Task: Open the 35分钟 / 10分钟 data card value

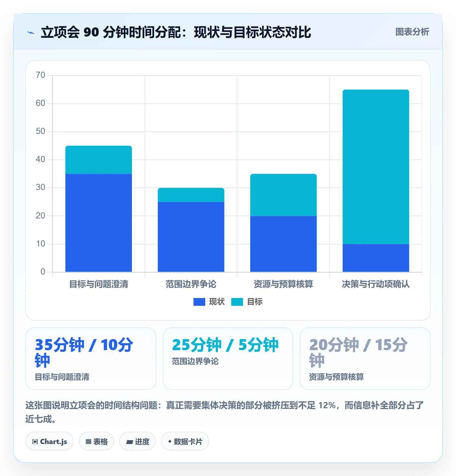Action: tap(84, 352)
